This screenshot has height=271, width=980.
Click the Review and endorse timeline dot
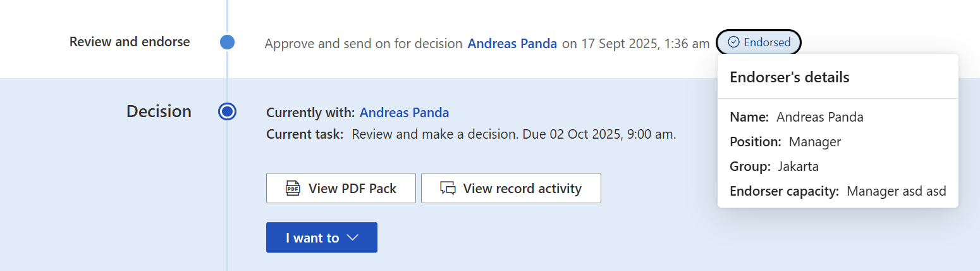point(227,42)
